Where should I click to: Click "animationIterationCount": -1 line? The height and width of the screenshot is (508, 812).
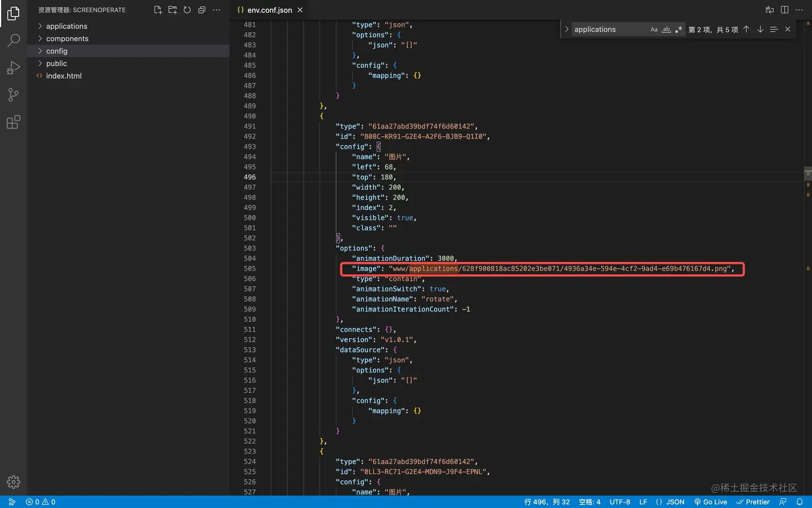tap(411, 309)
